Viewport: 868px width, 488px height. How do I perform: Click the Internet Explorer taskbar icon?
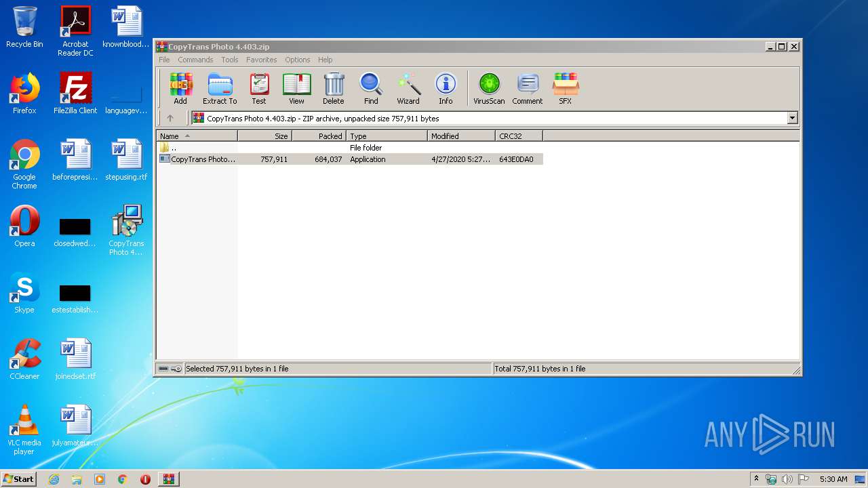coord(54,479)
